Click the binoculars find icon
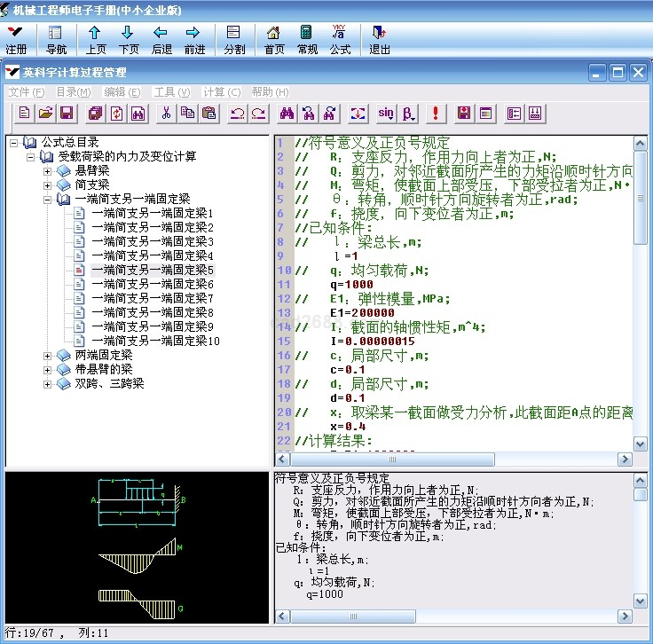 pos(287,113)
